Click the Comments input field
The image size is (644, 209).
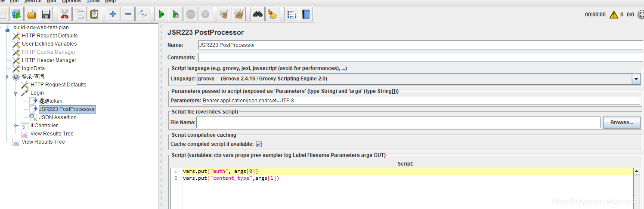pos(421,57)
